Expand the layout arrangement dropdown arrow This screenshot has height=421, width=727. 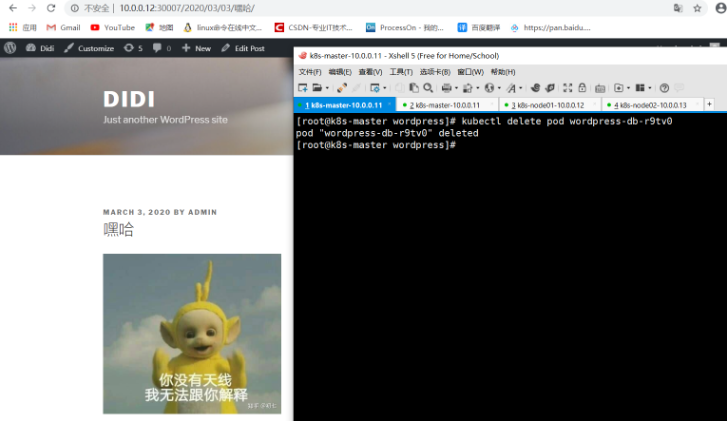click(x=650, y=88)
